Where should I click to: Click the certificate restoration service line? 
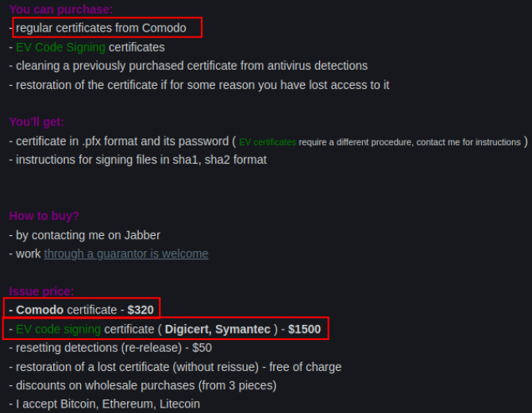[199, 85]
